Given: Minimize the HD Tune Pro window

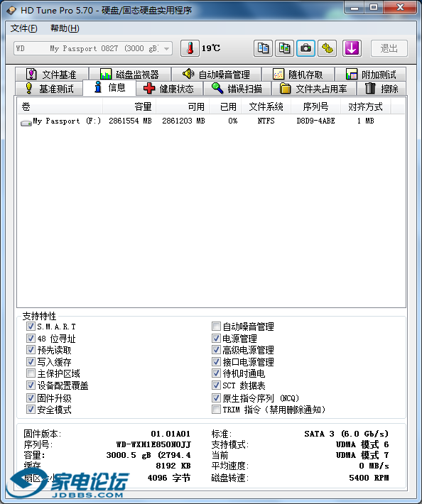Looking at the screenshot, I should pyautogui.click(x=355, y=8).
